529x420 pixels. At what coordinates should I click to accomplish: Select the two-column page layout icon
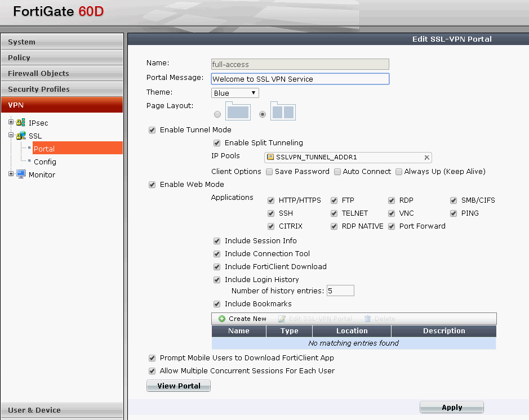click(283, 111)
